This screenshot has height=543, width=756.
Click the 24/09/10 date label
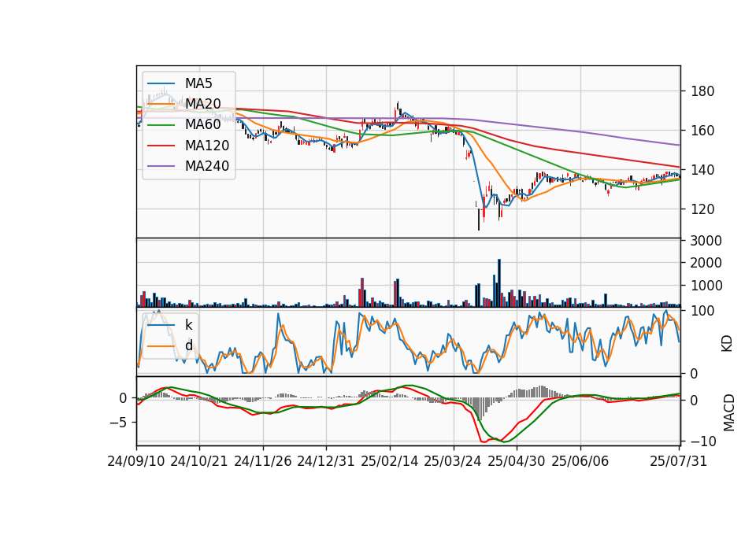point(136,461)
